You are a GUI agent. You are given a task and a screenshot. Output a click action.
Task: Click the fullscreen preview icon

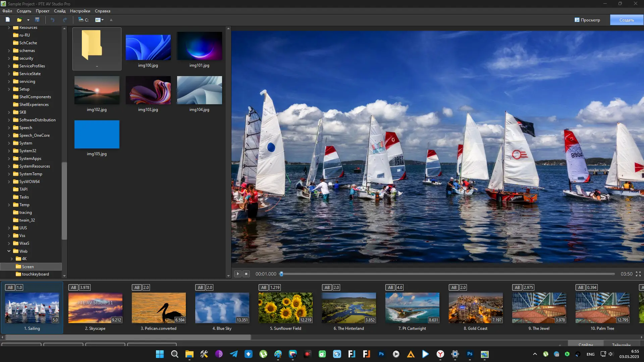pos(638,274)
